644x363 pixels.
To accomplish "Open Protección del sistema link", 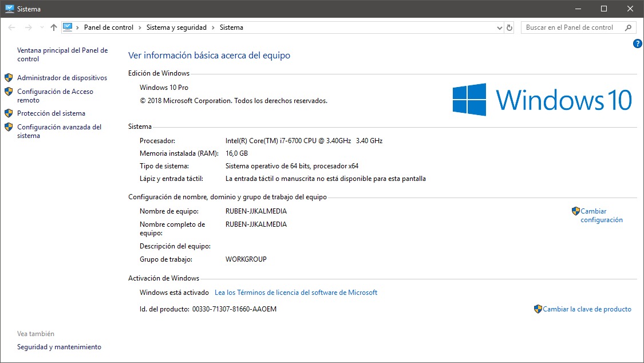I will (x=51, y=113).
